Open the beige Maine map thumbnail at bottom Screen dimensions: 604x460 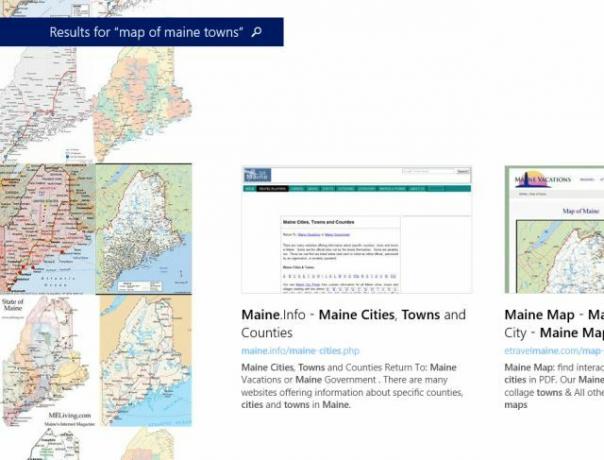tap(148, 444)
